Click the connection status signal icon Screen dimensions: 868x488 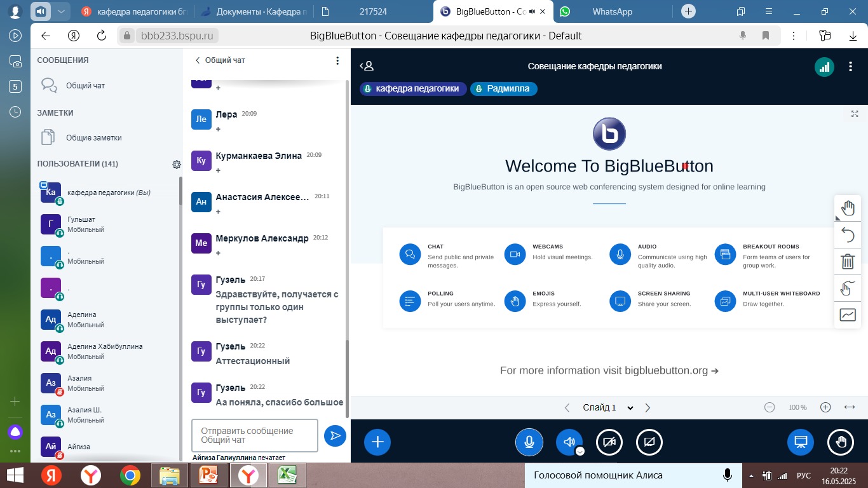pos(824,67)
